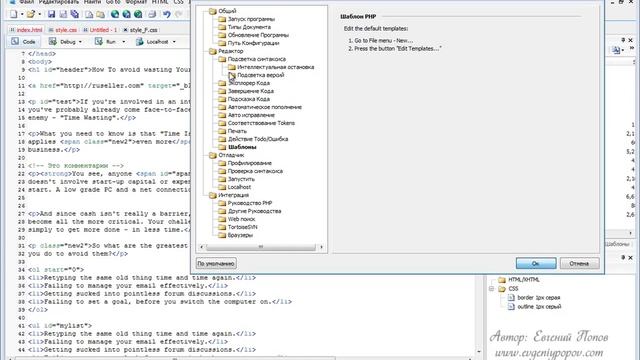The image size is (640, 360).
Task: Click the New document toolbar icon
Action: (x=13, y=15)
